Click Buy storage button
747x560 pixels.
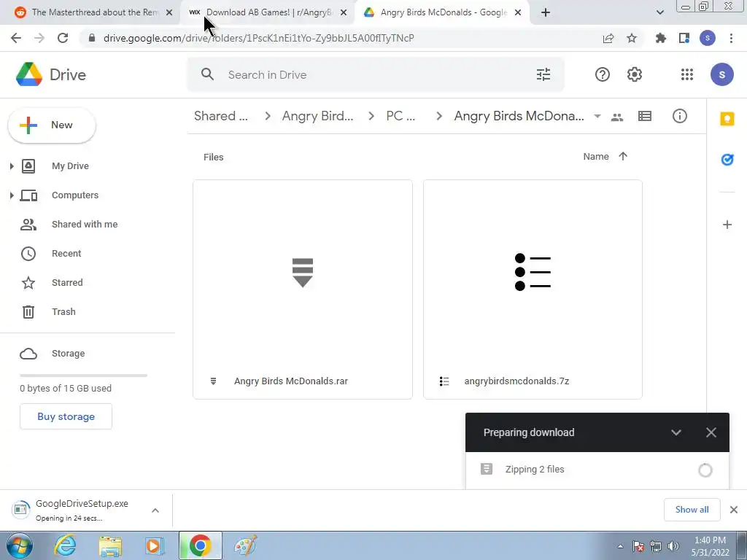(x=66, y=416)
